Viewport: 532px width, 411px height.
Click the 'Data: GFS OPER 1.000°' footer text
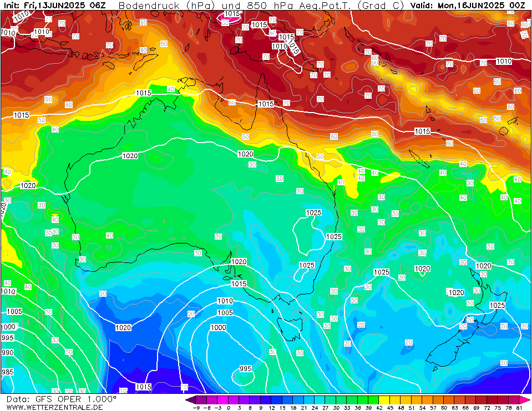(62, 399)
